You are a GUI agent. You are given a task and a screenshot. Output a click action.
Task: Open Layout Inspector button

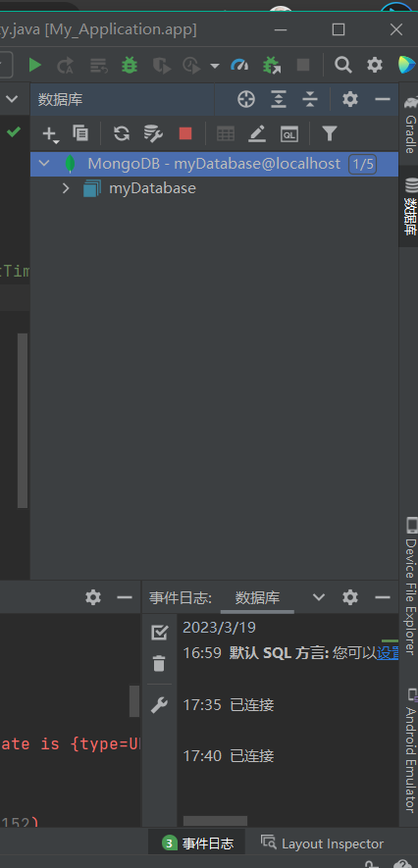[323, 843]
